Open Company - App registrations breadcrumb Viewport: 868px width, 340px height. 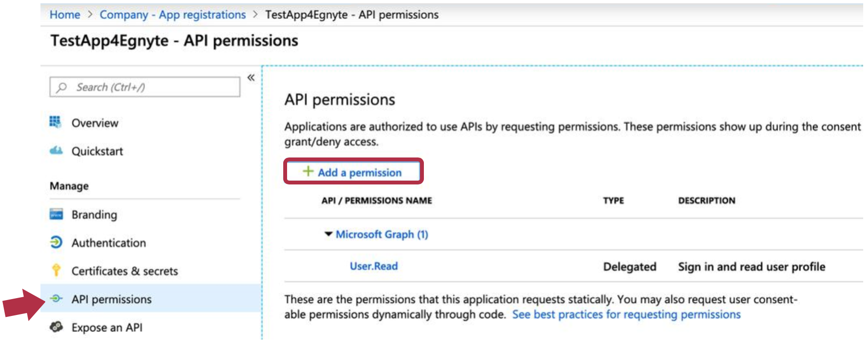(x=173, y=14)
